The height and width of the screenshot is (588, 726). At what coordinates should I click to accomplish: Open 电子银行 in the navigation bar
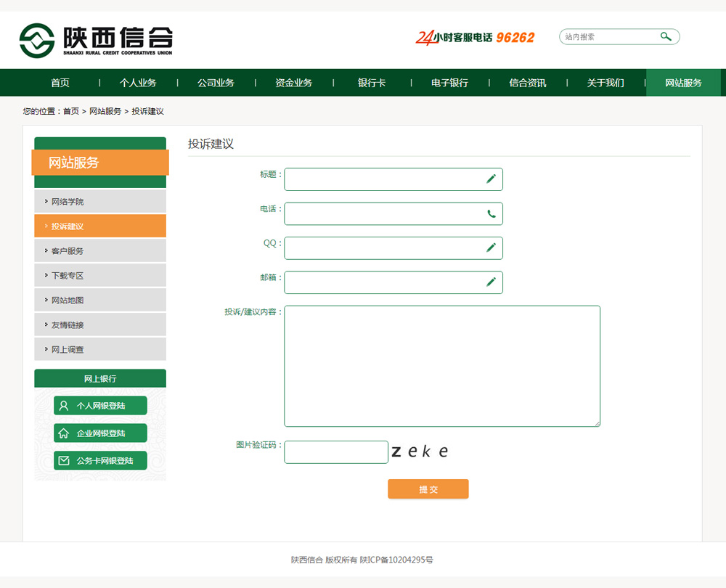[449, 83]
